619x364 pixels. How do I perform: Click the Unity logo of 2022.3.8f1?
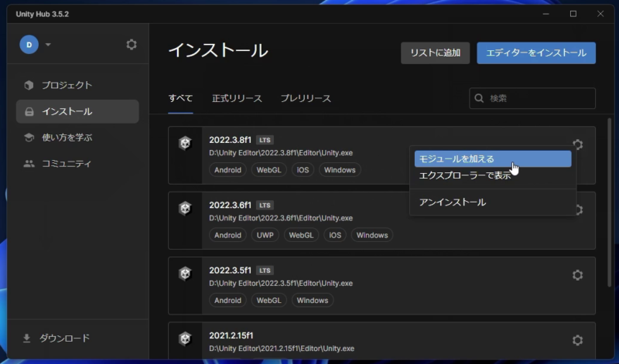(x=185, y=143)
